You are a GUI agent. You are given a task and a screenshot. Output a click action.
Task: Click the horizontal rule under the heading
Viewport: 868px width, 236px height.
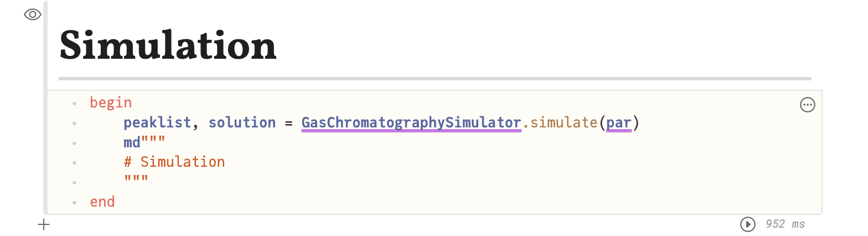click(435, 79)
